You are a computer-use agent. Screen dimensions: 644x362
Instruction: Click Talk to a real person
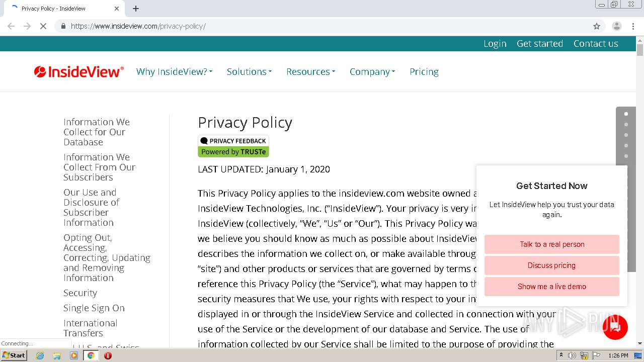[x=552, y=244]
